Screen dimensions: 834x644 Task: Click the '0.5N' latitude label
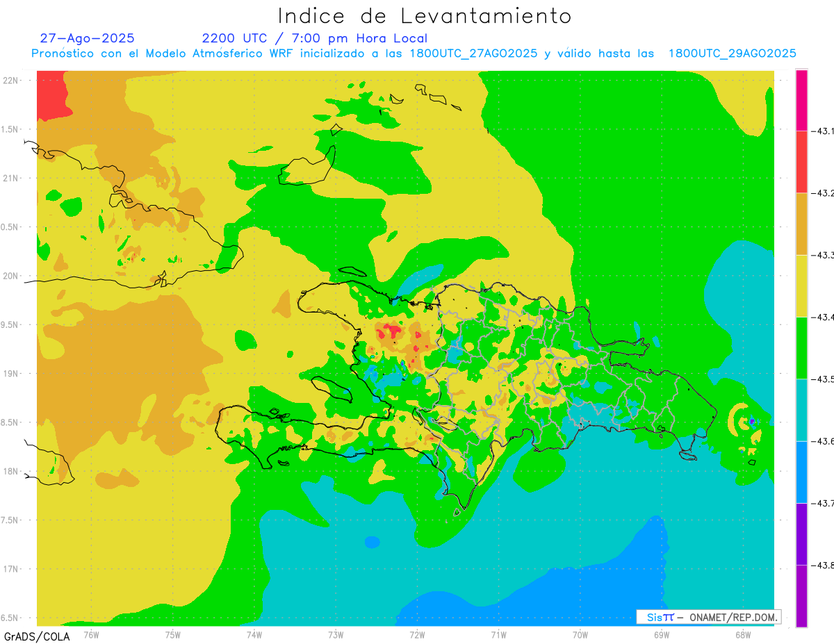[x=10, y=227]
